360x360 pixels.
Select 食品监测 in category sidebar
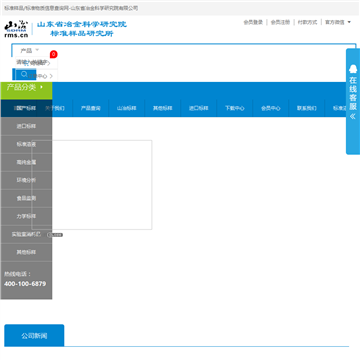[x=26, y=198]
